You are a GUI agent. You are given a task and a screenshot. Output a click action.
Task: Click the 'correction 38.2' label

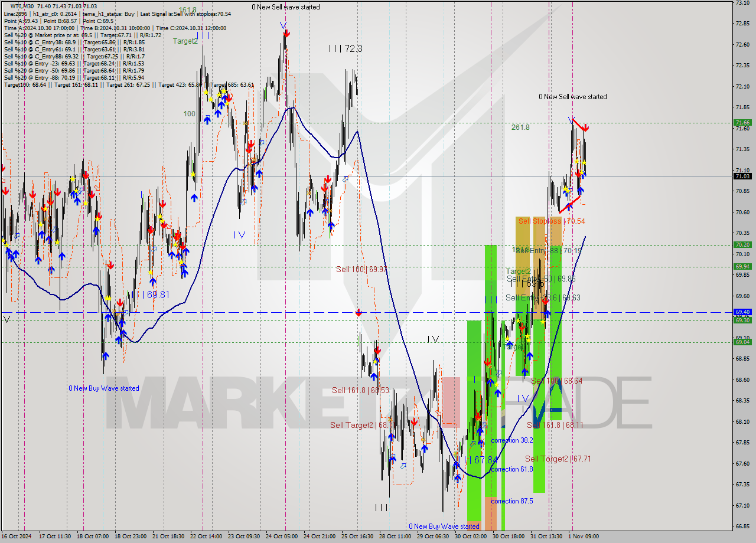(x=512, y=440)
